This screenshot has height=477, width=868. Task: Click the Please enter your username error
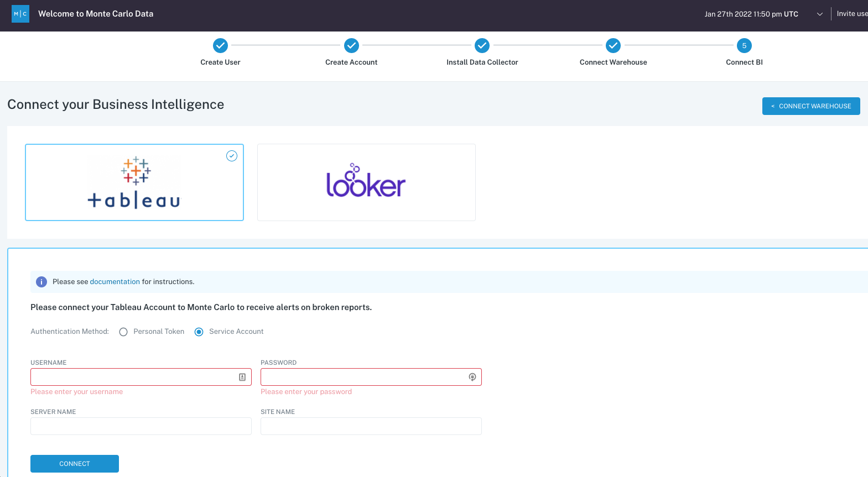click(77, 392)
